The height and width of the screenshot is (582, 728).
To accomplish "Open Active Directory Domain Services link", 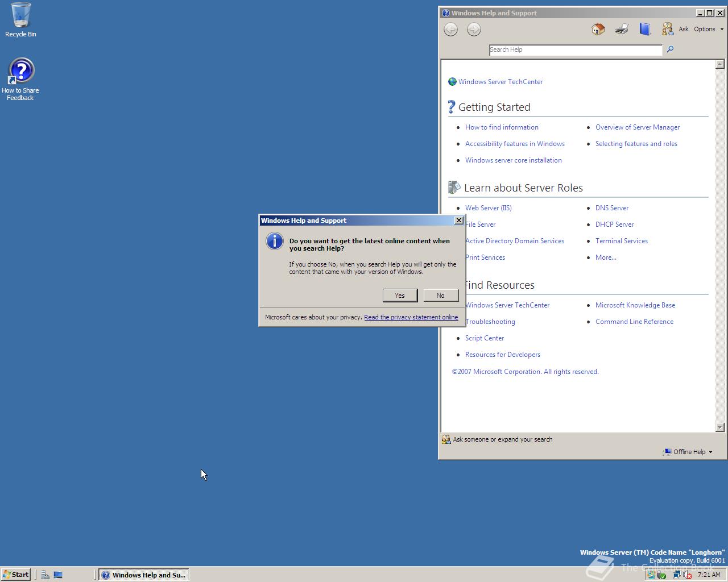I will click(515, 241).
